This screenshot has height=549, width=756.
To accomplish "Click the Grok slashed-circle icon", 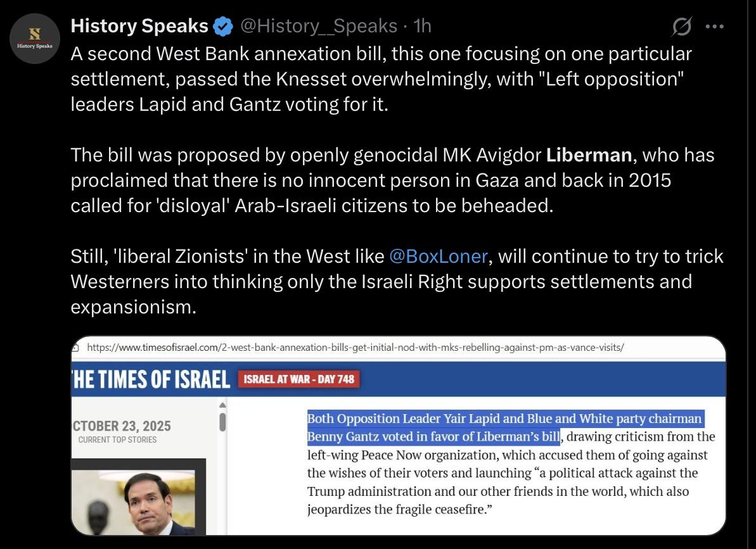I will tap(681, 27).
